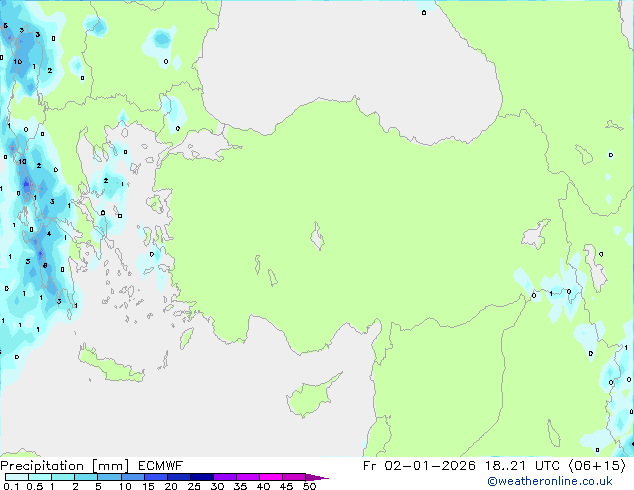Click the 45–50 mm legend color swatch
634x490 pixels.
[x=294, y=477]
